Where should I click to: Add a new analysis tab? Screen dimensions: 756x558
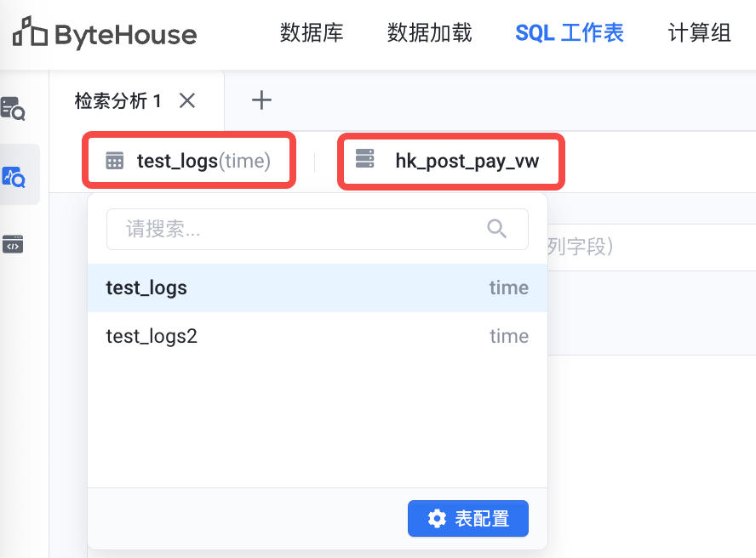click(262, 100)
